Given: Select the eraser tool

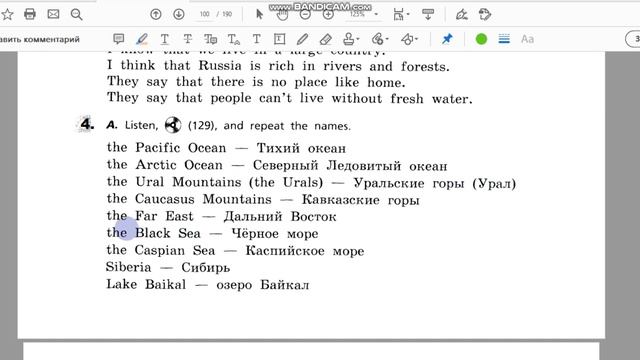Looking at the screenshot, I should 326,39.
